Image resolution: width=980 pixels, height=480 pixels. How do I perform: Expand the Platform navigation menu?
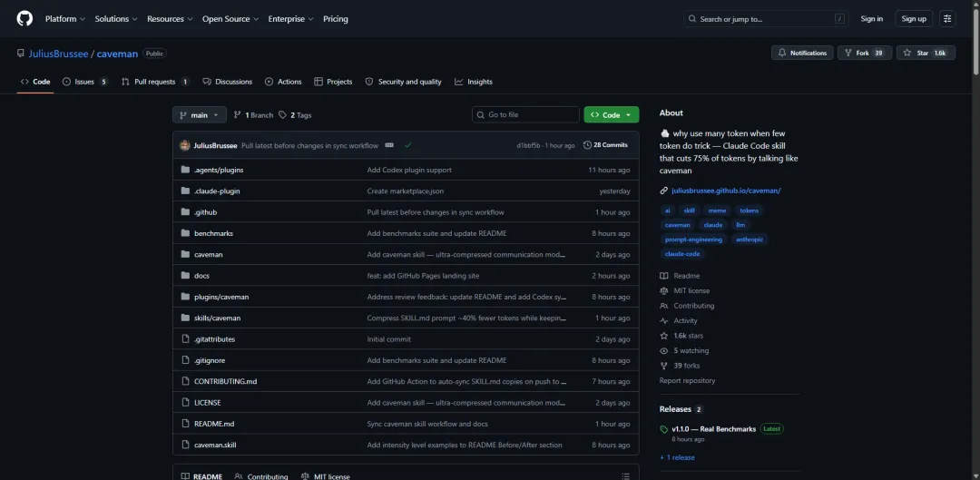[x=65, y=19]
